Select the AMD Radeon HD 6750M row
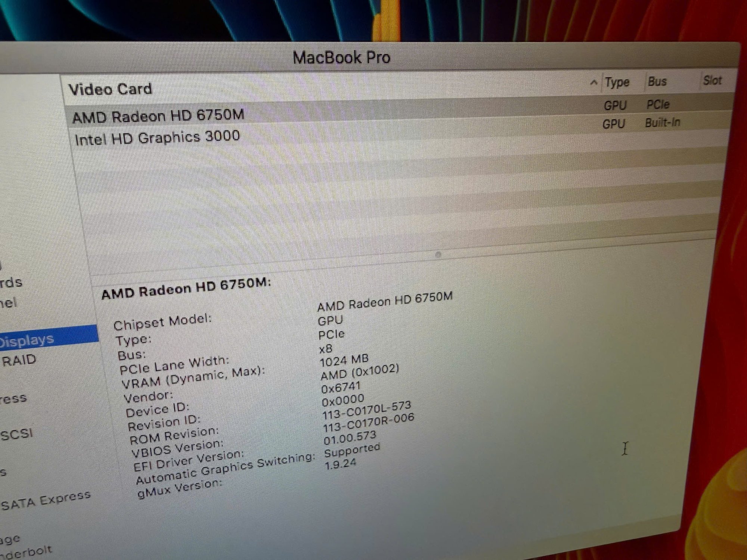Viewport: 747px width, 560px height. tap(158, 116)
